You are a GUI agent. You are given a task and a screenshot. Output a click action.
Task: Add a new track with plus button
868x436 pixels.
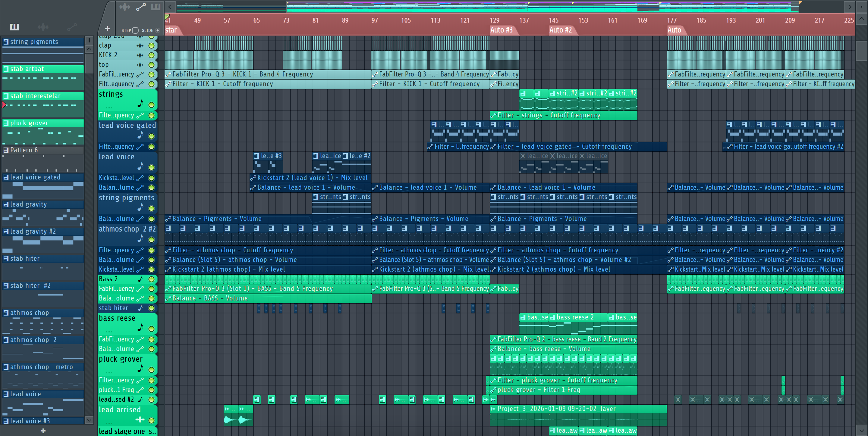pos(108,29)
